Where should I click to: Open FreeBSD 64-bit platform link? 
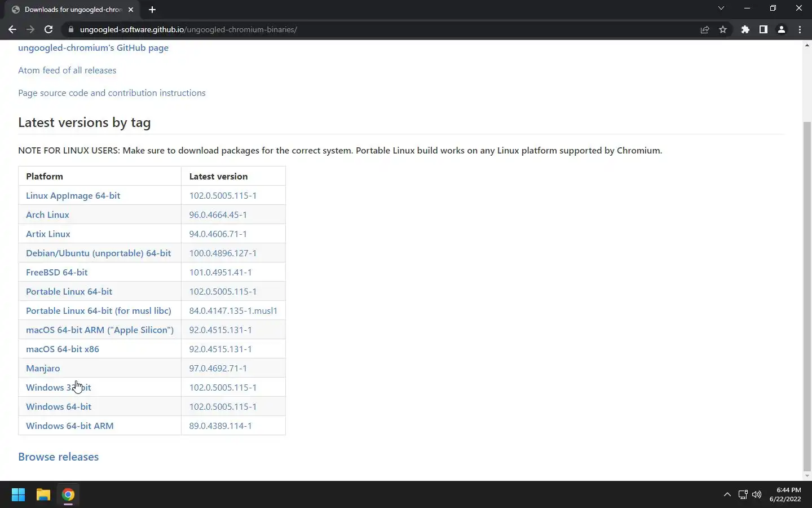pos(56,273)
